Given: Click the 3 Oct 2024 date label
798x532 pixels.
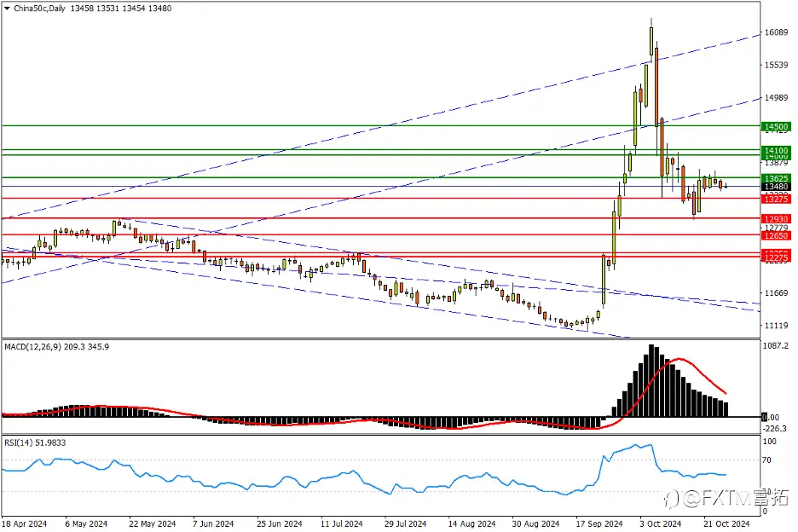Looking at the screenshot, I should tap(660, 523).
